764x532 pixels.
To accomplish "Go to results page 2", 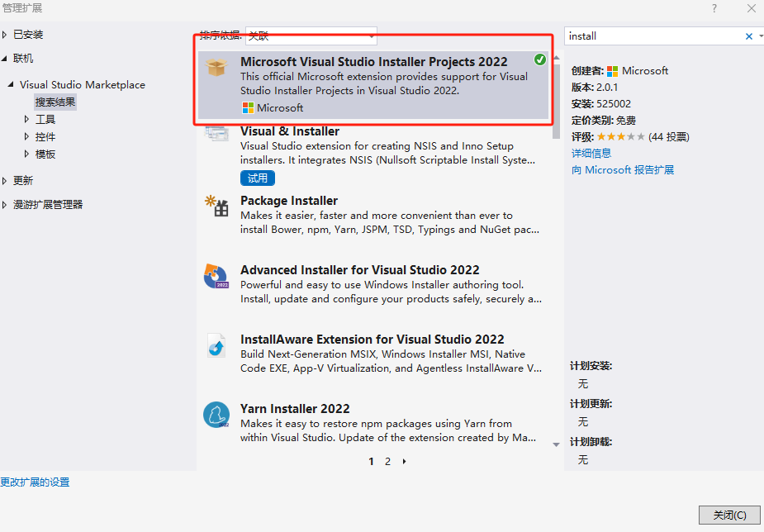I will coord(387,461).
